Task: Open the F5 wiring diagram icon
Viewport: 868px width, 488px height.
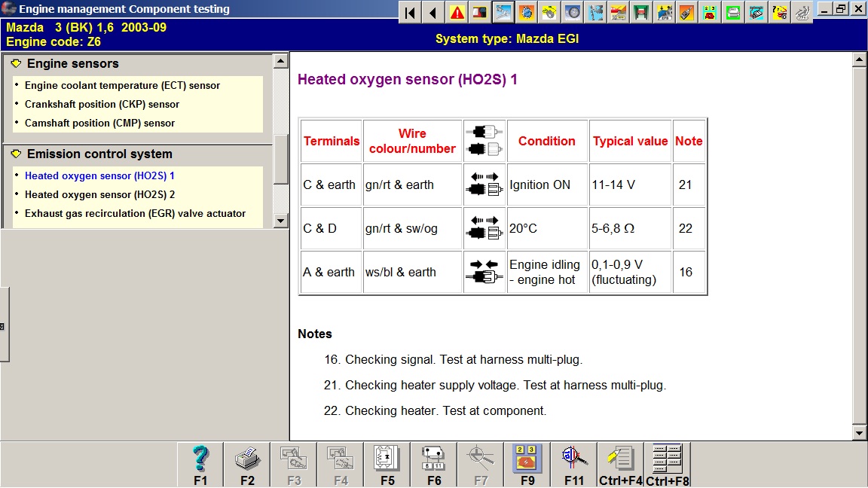Action: [x=387, y=464]
